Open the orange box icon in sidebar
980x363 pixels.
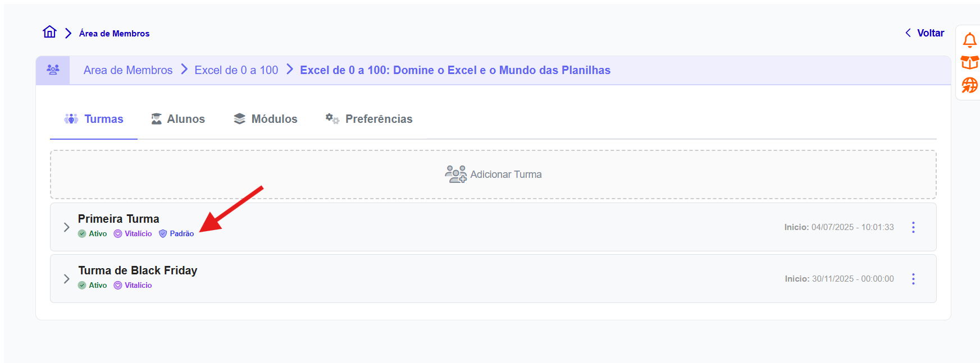[x=969, y=62]
